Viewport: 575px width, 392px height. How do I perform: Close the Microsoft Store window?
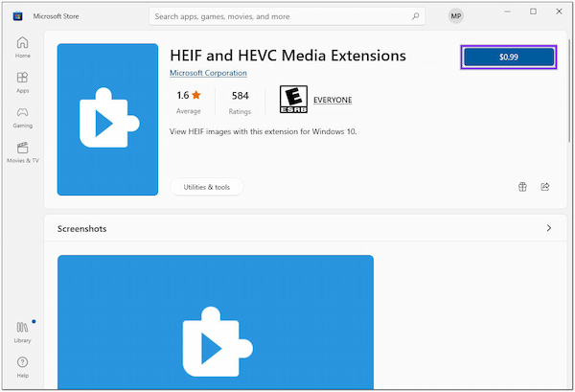tap(559, 12)
